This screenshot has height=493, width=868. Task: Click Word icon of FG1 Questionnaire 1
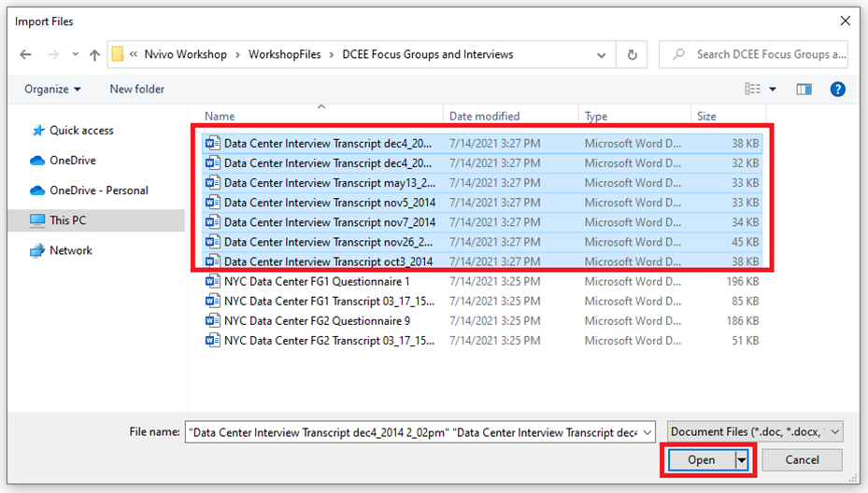[213, 281]
